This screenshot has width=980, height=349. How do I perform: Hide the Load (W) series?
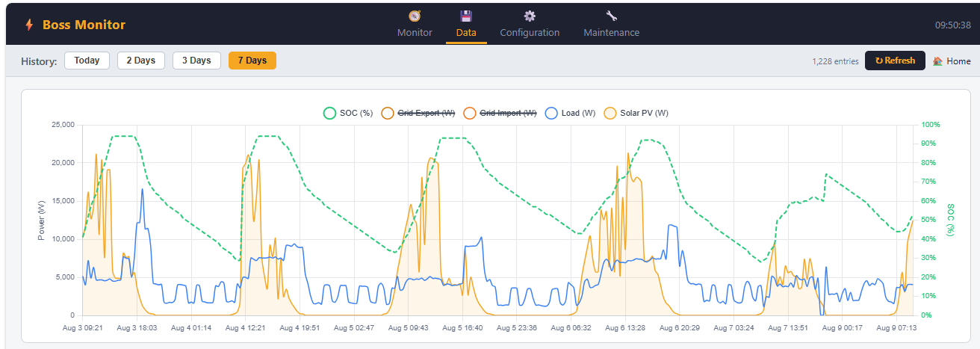click(x=570, y=113)
